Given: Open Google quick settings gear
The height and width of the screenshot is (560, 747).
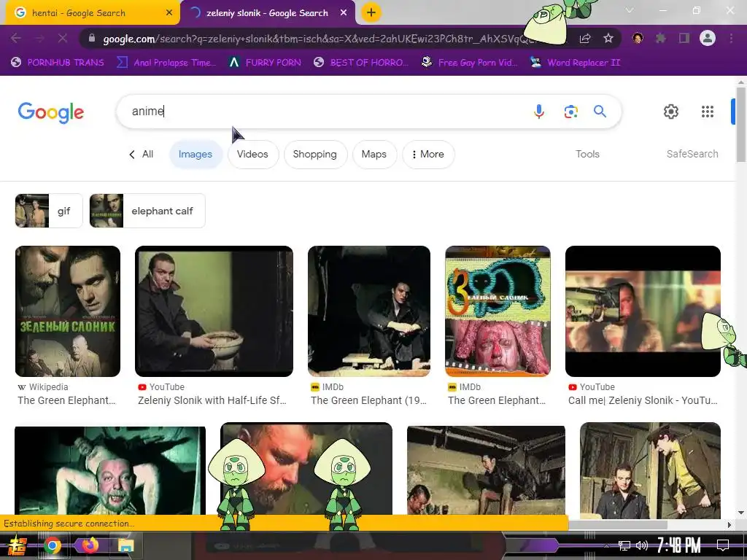Looking at the screenshot, I should 671,112.
